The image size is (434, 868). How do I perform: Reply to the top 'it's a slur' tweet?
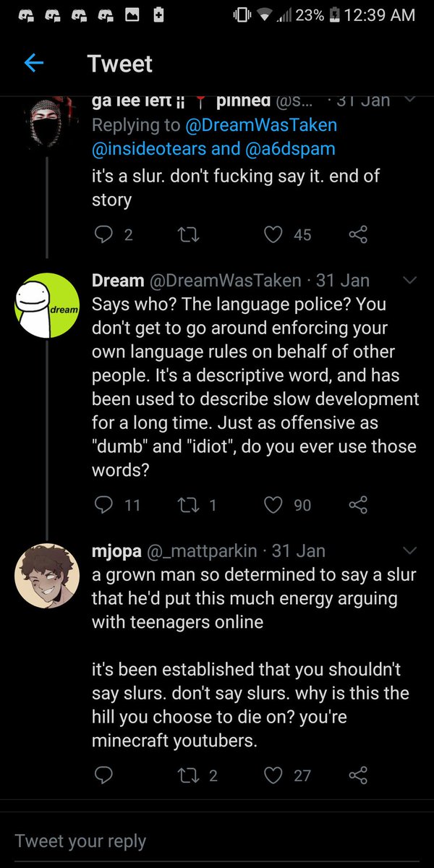104,234
